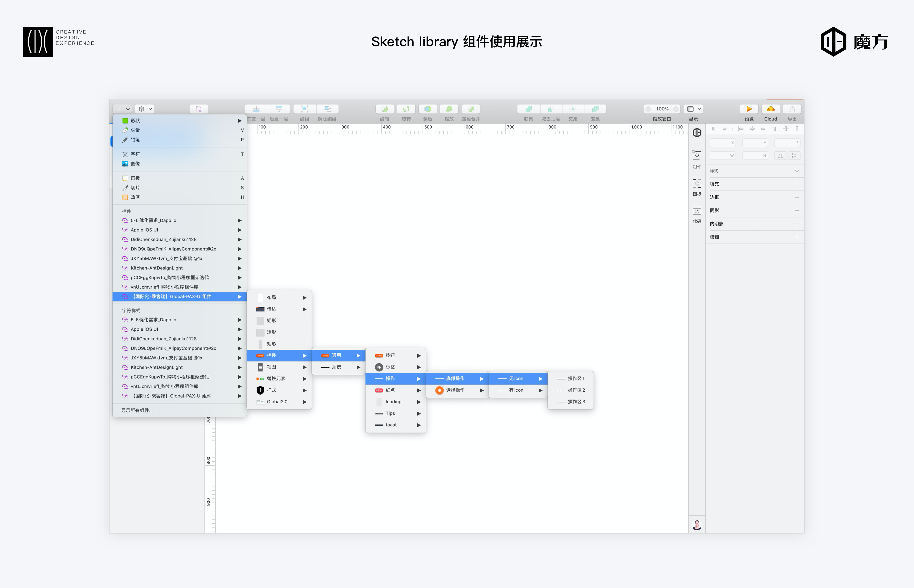Screen dimensions: 914x588
Task: Add a new 填充 fill with plus
Action: pos(797,184)
